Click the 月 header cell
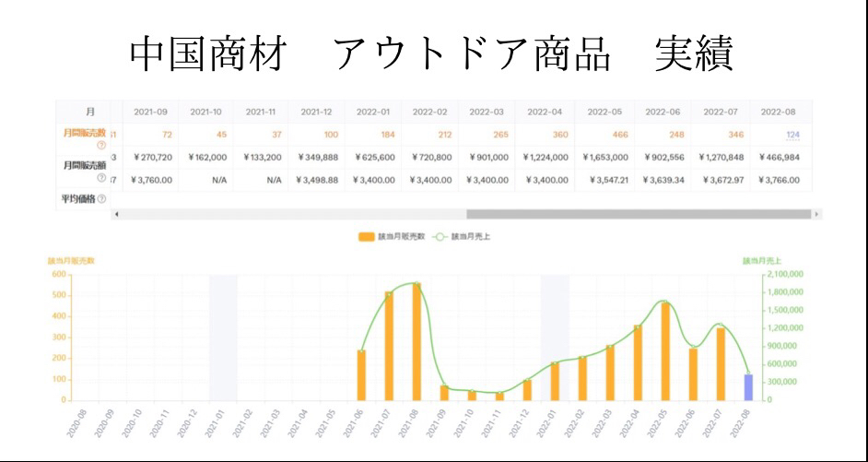The height and width of the screenshot is (462, 868). [x=86, y=112]
